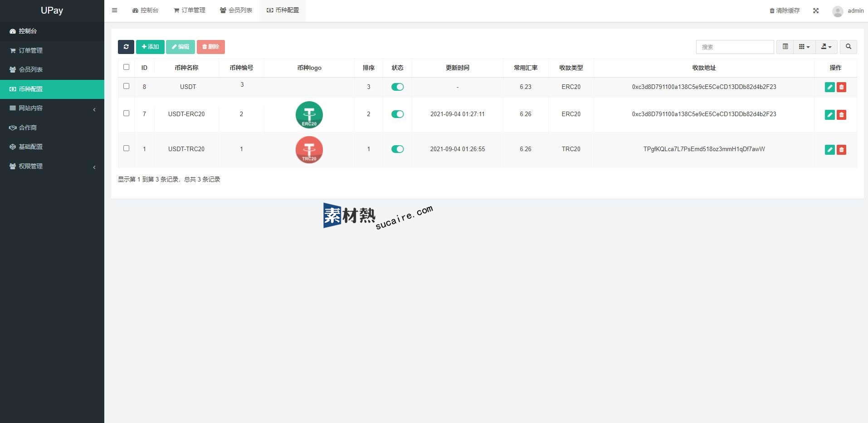Screen dimensions: 868x423
Task: Click the USDT-TRC20 name cell
Action: coord(186,149)
